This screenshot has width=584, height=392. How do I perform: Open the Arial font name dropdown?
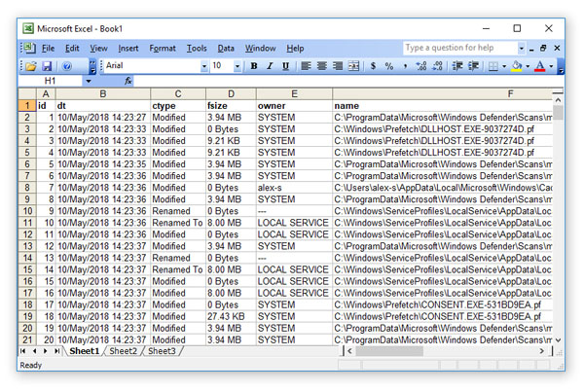click(x=204, y=67)
